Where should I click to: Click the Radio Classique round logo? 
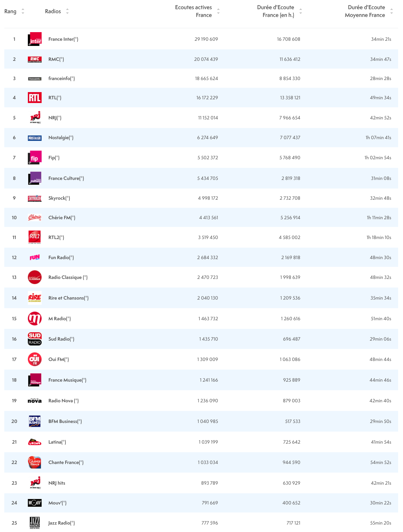tap(35, 277)
